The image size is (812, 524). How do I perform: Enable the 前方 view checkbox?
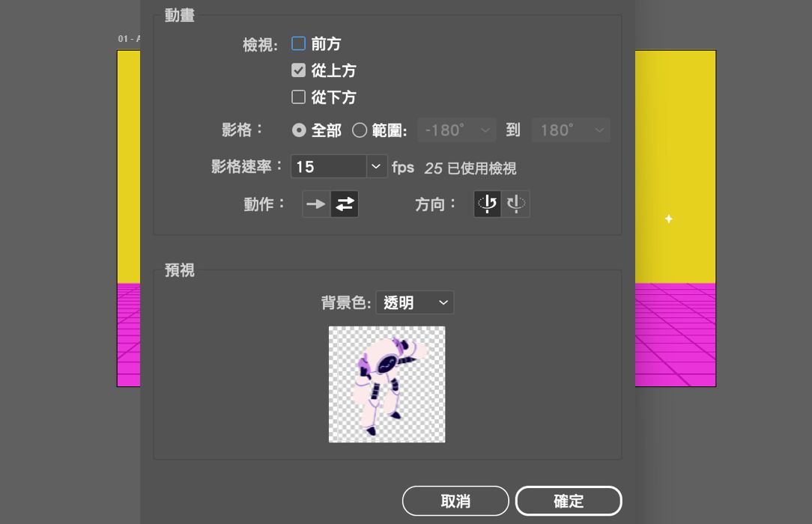coord(298,43)
